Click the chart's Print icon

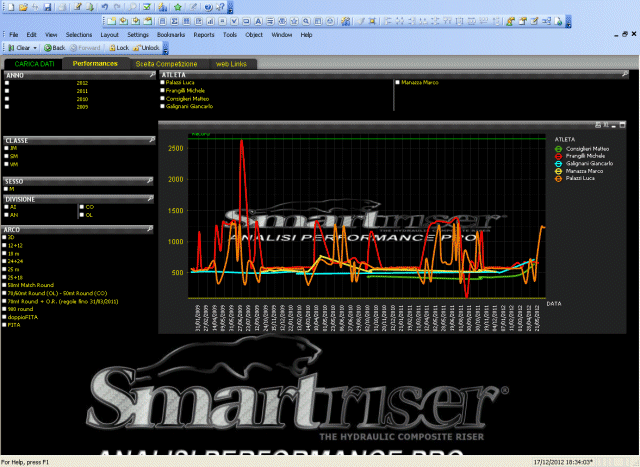coord(598,125)
